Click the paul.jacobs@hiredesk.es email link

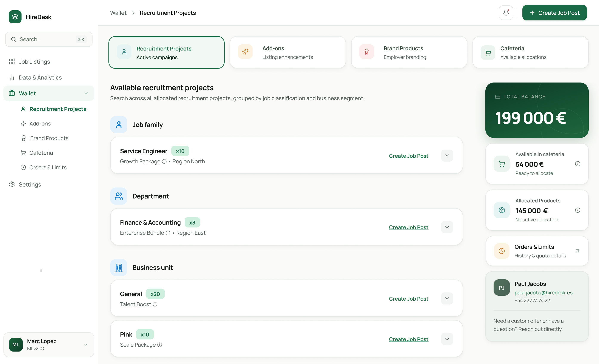(x=543, y=293)
